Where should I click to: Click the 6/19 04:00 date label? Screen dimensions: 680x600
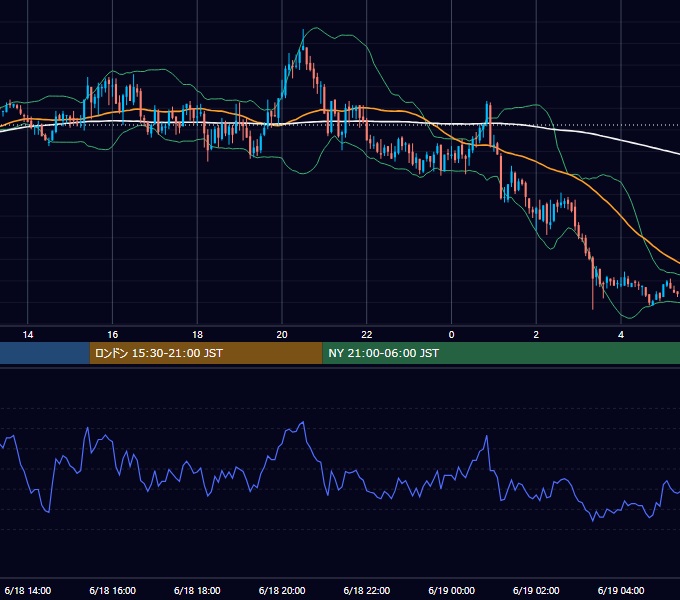pyautogui.click(x=621, y=590)
